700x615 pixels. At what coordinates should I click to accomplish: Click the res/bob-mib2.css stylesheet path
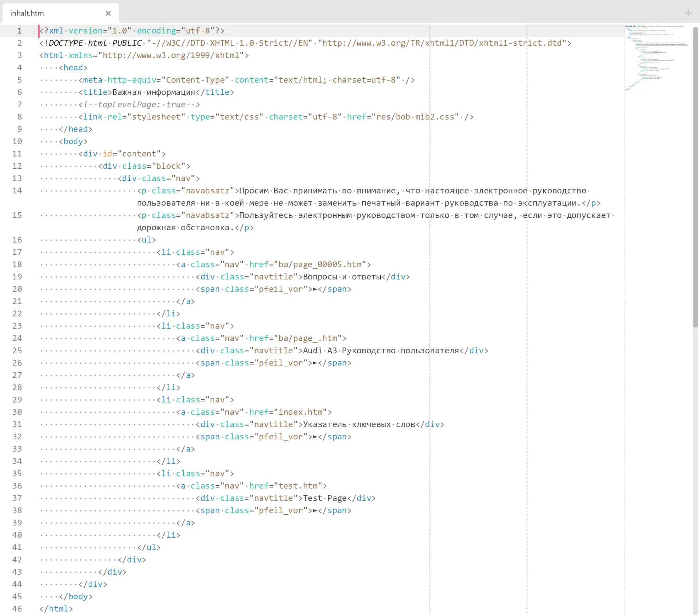point(415,117)
